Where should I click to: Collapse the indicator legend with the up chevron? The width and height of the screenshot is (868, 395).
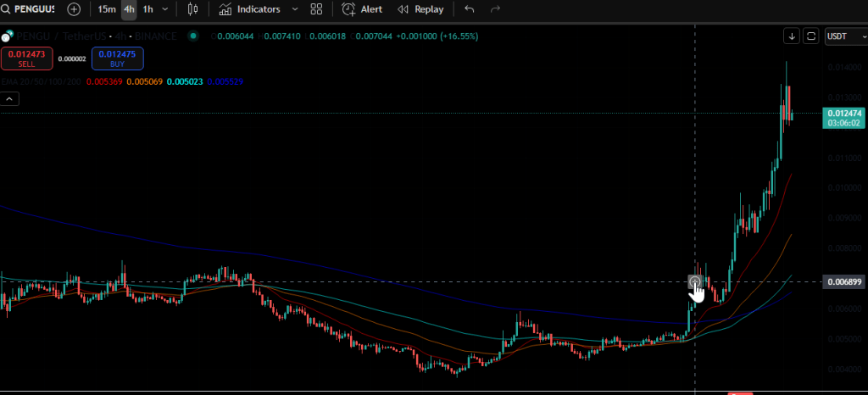(10, 99)
